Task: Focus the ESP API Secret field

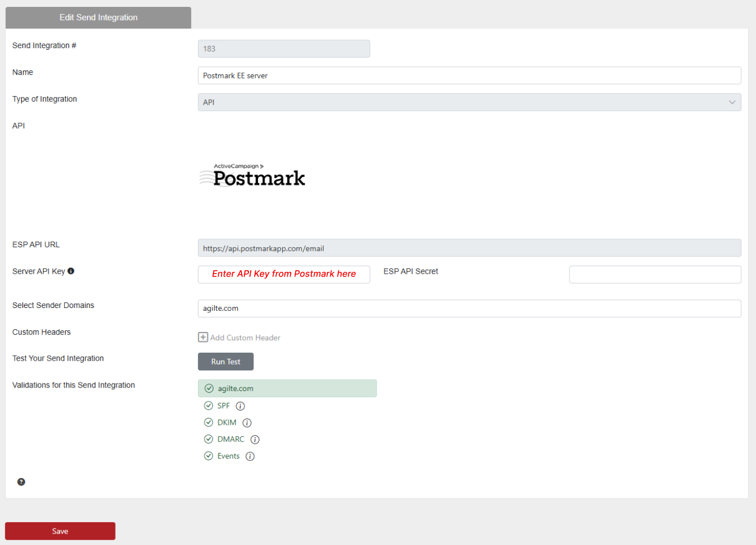Action: coord(655,274)
